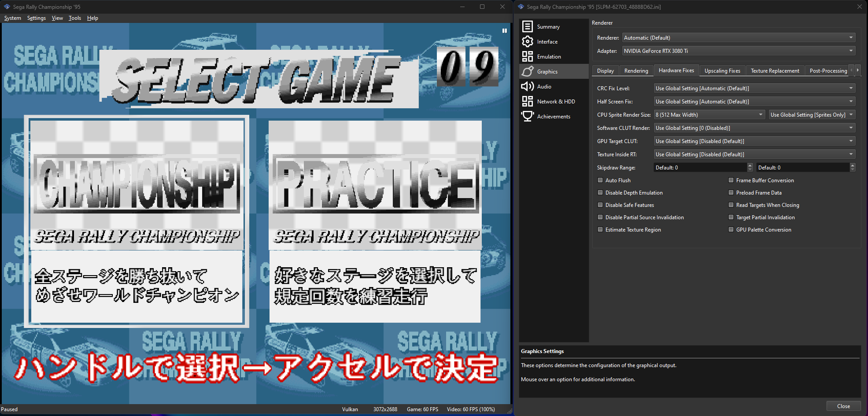Open the Renderer dropdown
This screenshot has width=868, height=416.
[x=739, y=38]
